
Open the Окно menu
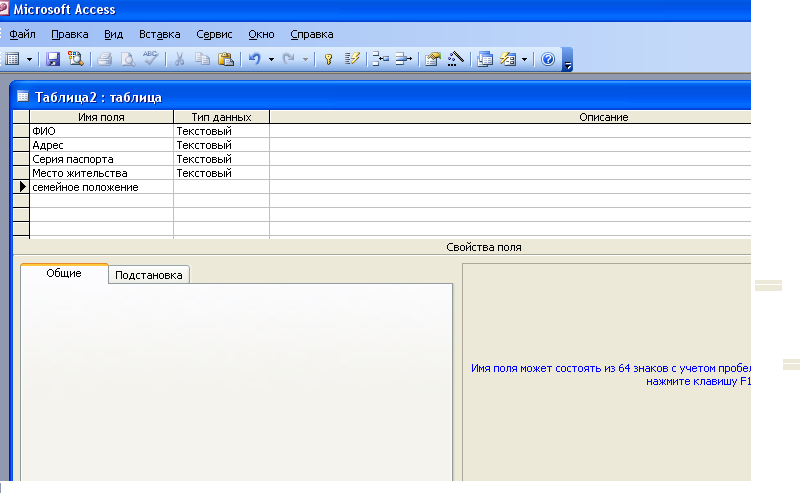click(x=261, y=34)
